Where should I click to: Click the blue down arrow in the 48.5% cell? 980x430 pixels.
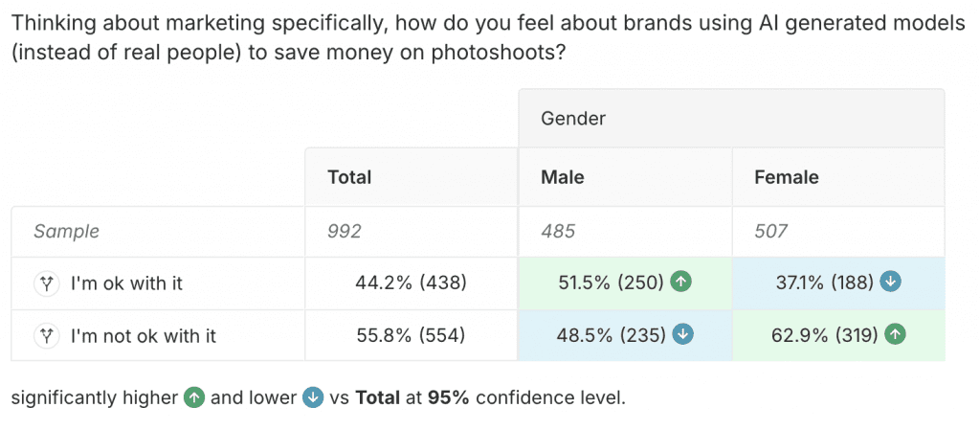[x=682, y=335]
